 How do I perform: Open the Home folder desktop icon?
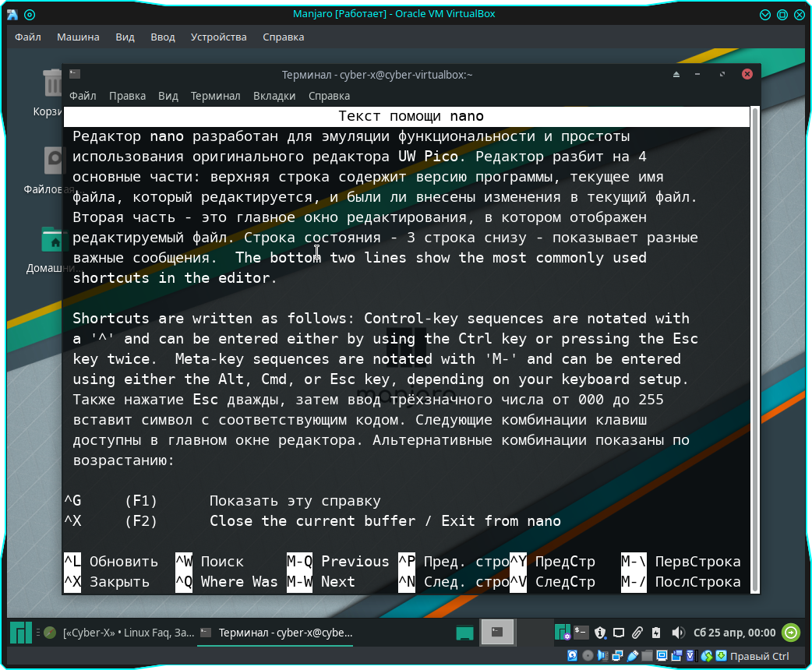[52, 239]
